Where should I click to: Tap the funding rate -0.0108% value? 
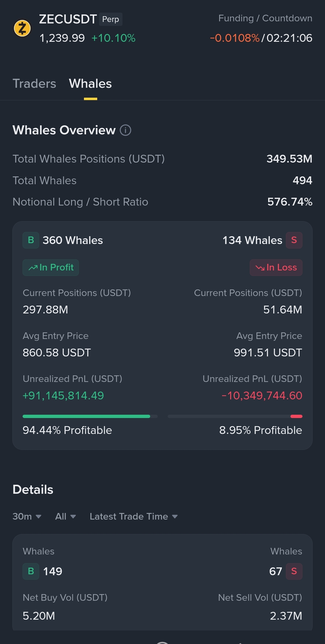(x=234, y=38)
